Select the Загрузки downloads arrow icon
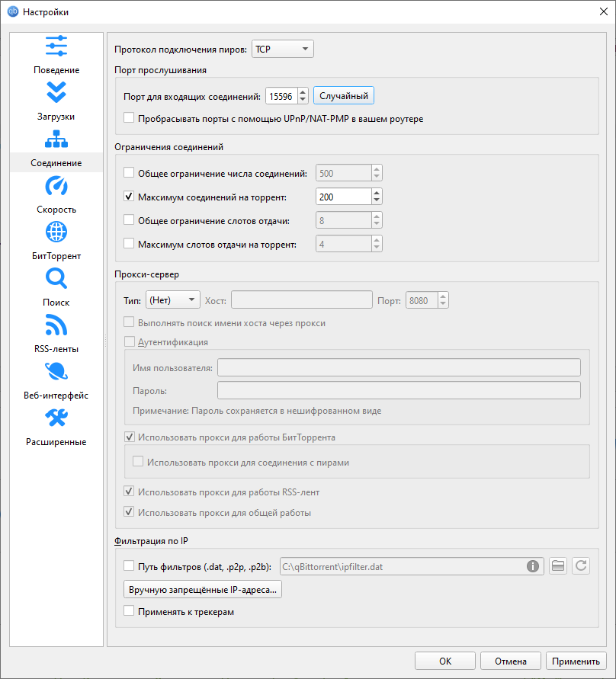Viewport: 616px width, 679px height. [x=56, y=93]
